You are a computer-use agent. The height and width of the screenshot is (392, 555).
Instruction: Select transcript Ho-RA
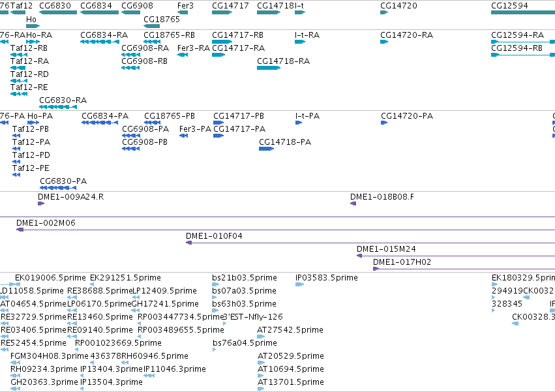tap(39, 35)
